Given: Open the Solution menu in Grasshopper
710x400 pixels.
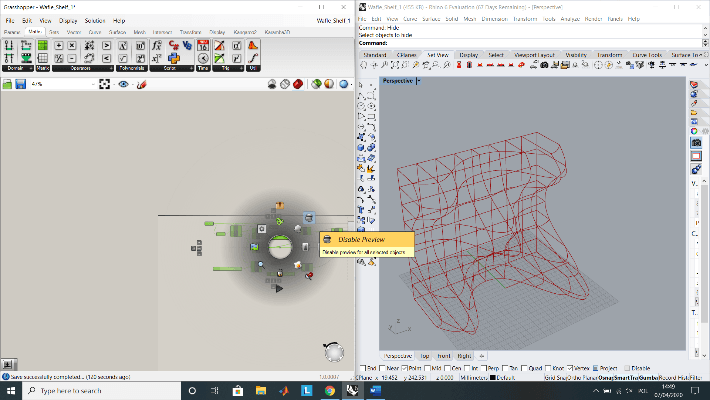Looking at the screenshot, I should click(x=94, y=20).
